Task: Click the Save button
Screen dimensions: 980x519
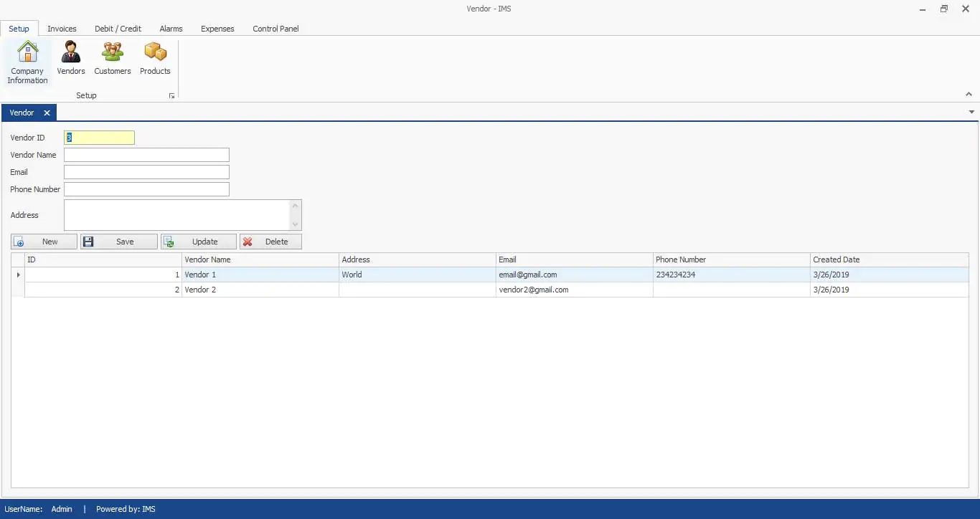Action: click(x=118, y=242)
